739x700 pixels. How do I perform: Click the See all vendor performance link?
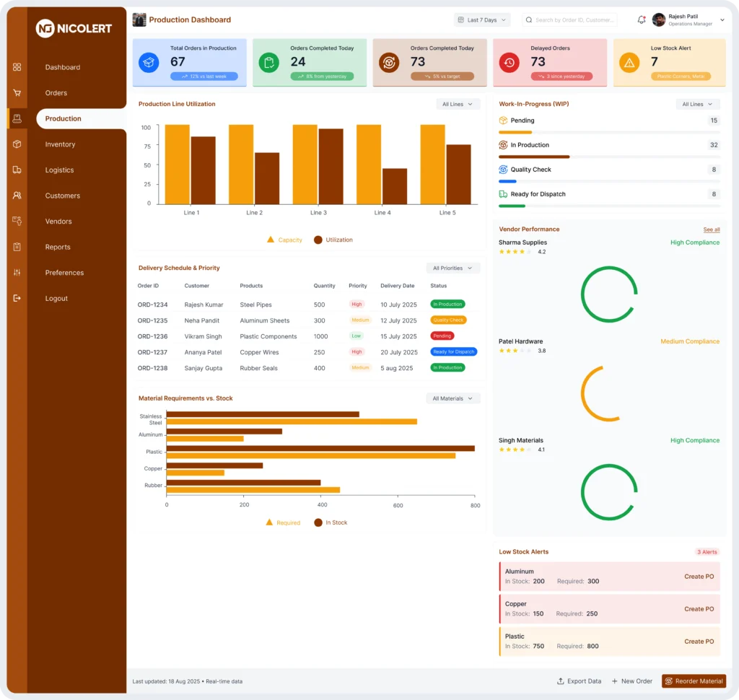click(712, 229)
